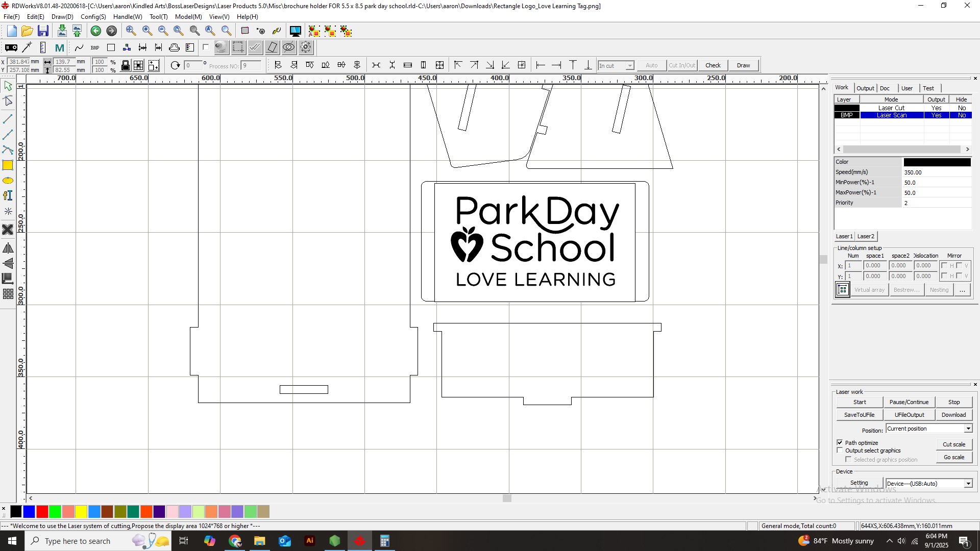Export a file with the green up arrow
Screen dimensions: 980x551
tap(77, 31)
